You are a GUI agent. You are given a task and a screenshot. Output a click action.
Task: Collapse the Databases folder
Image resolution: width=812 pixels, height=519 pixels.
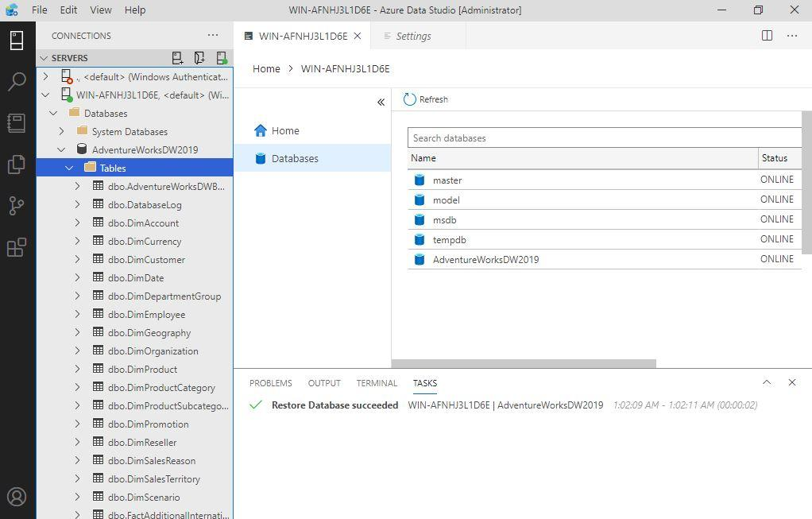(x=53, y=113)
